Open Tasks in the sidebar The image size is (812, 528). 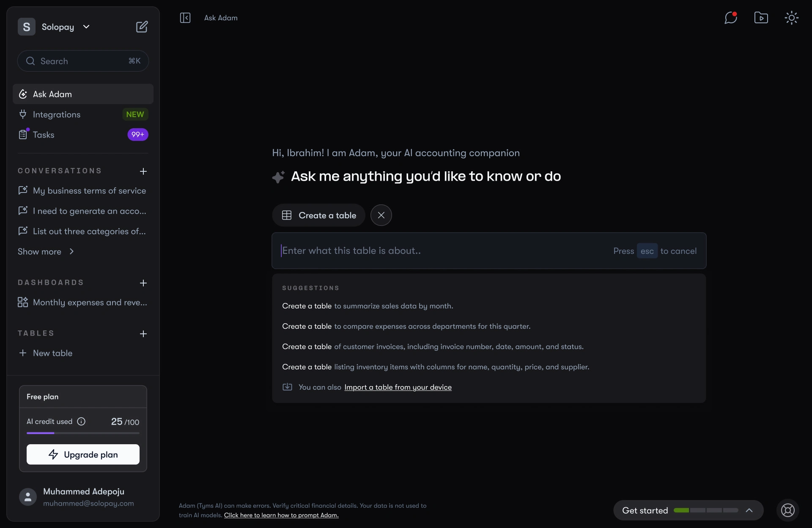pyautogui.click(x=44, y=135)
